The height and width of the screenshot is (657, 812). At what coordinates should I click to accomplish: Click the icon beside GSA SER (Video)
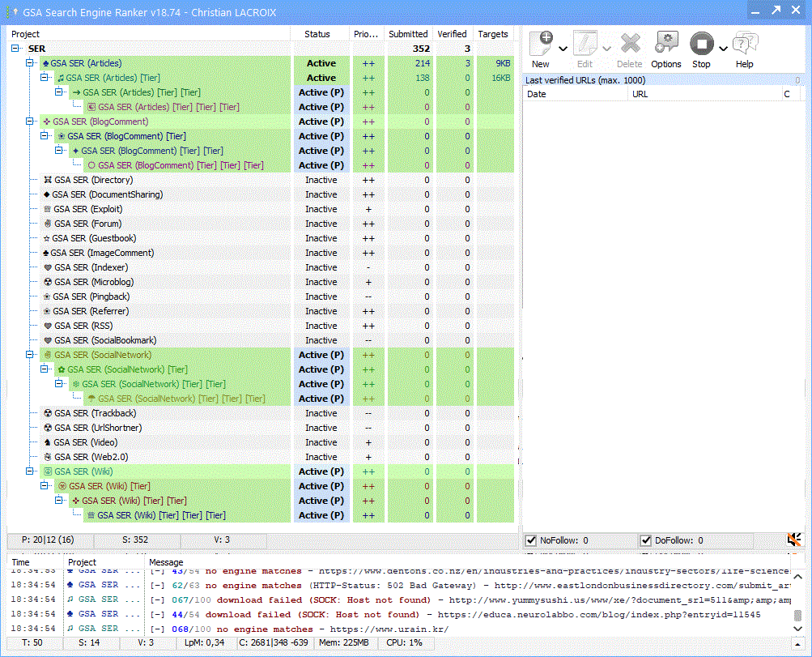tap(48, 442)
